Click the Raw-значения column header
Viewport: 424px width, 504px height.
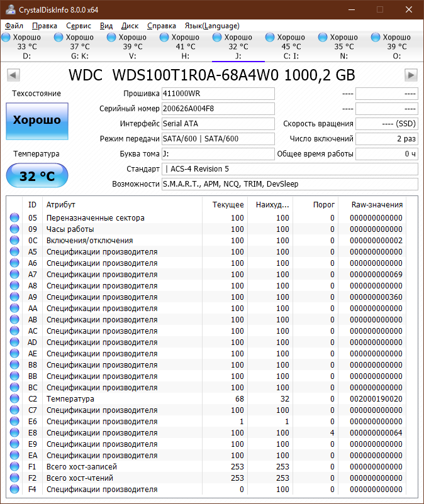pos(372,205)
